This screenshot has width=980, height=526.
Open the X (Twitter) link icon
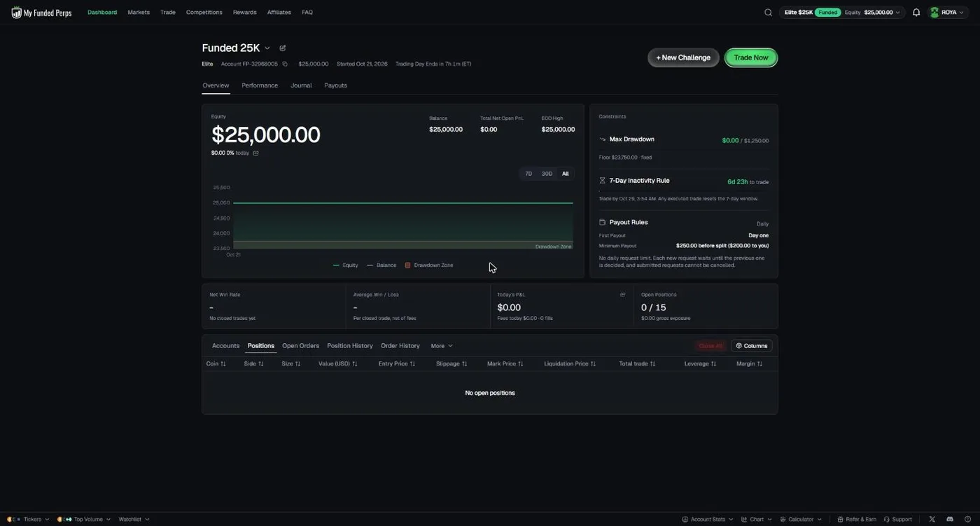click(932, 520)
